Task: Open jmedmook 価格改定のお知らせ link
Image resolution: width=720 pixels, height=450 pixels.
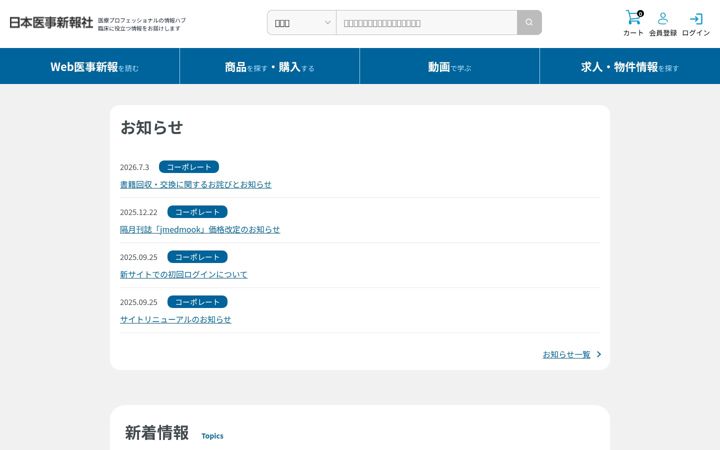Action: click(200, 230)
